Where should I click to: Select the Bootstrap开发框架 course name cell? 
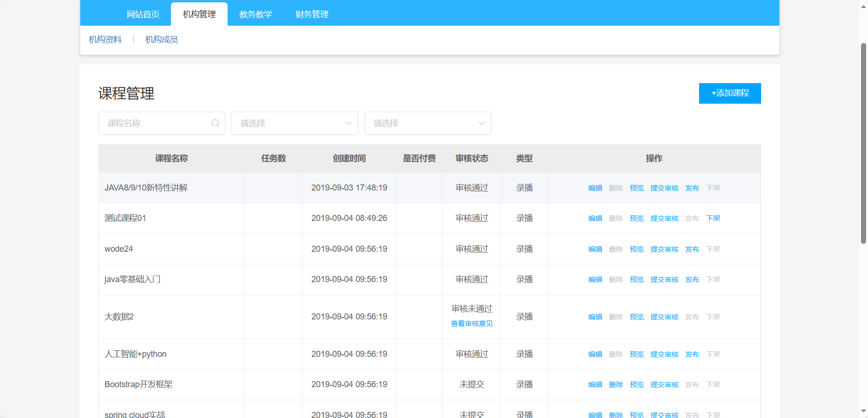pyautogui.click(x=171, y=384)
